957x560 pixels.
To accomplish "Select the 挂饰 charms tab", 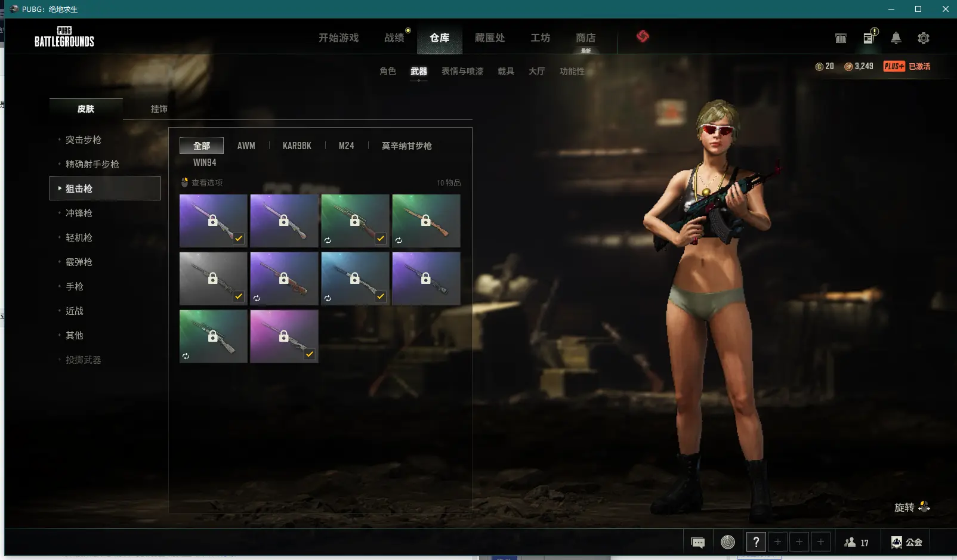I will 159,109.
